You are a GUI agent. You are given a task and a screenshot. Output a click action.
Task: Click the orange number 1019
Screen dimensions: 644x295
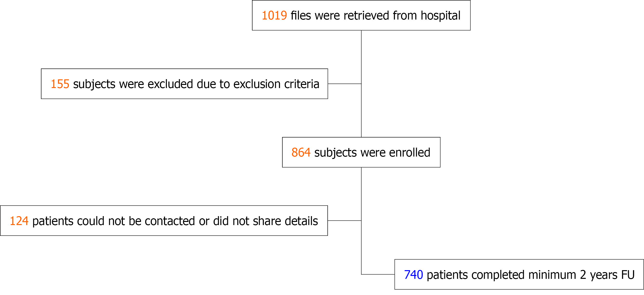(274, 15)
